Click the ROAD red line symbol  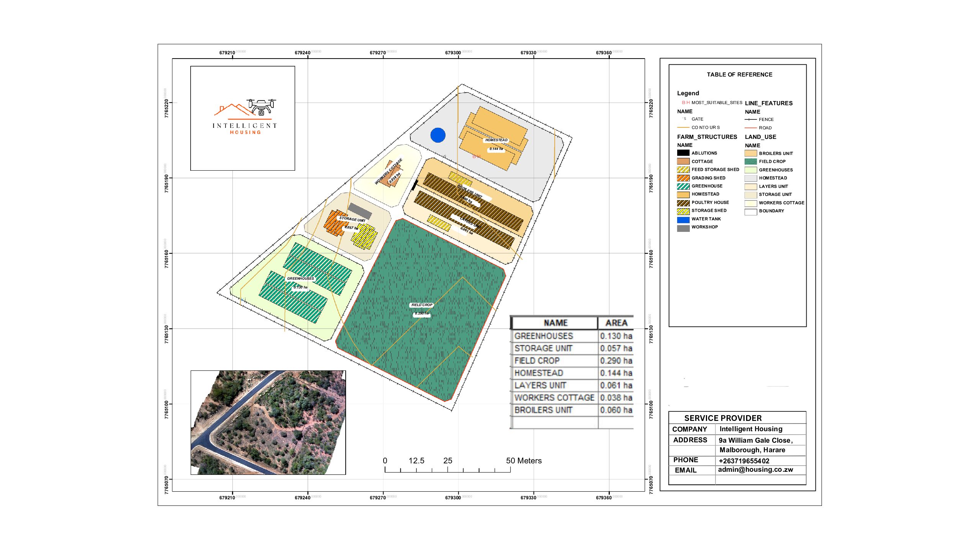tap(751, 128)
